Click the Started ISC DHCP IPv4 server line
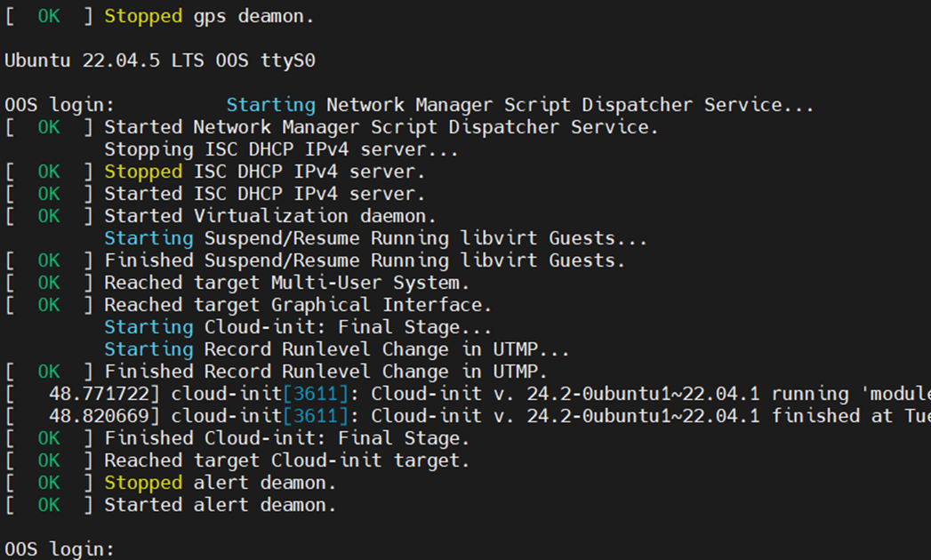This screenshot has height=560, width=931. tap(215, 194)
